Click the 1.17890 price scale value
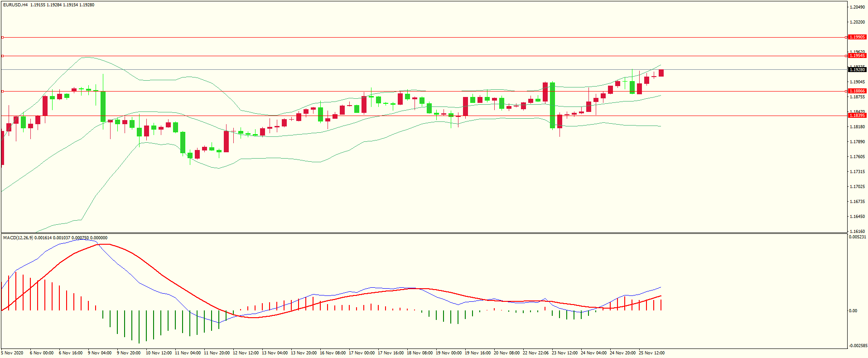This screenshot has width=868, height=358. click(x=857, y=142)
